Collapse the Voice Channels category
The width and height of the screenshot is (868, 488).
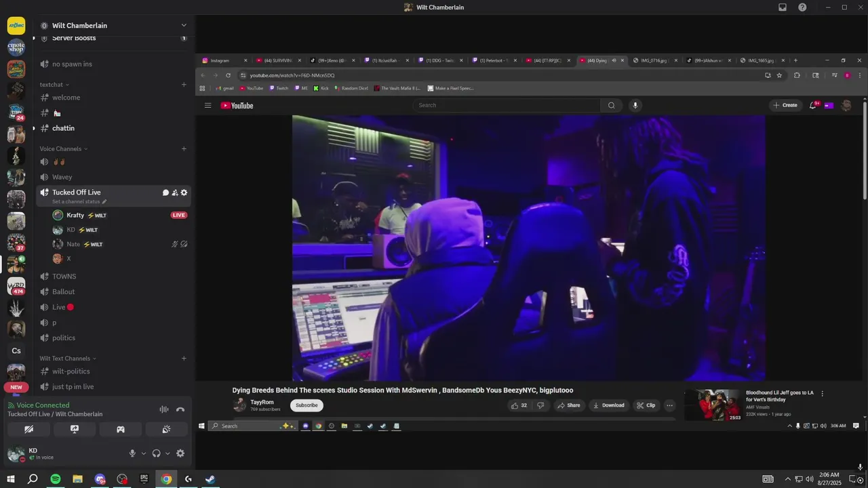[x=64, y=148]
